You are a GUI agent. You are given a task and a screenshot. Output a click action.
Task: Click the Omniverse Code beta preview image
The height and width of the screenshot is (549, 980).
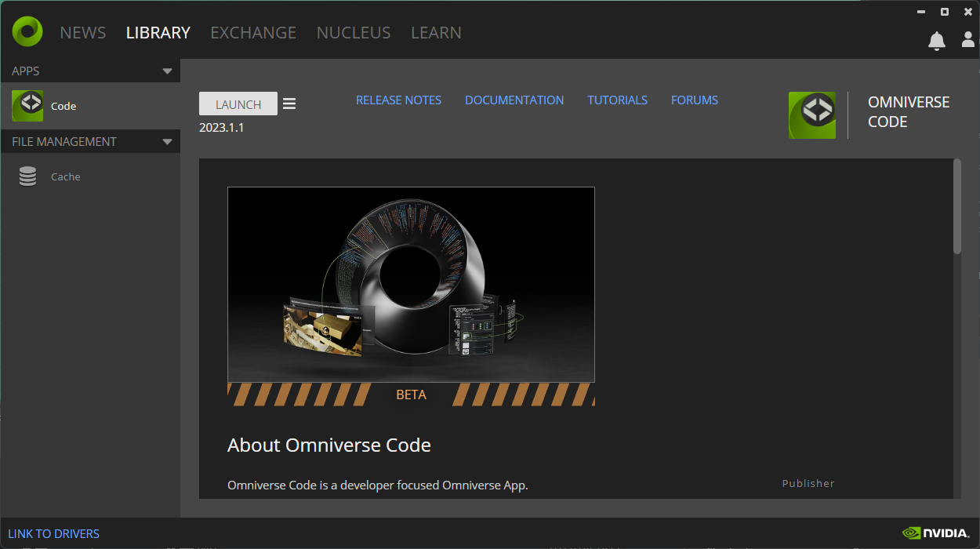pyautogui.click(x=411, y=285)
